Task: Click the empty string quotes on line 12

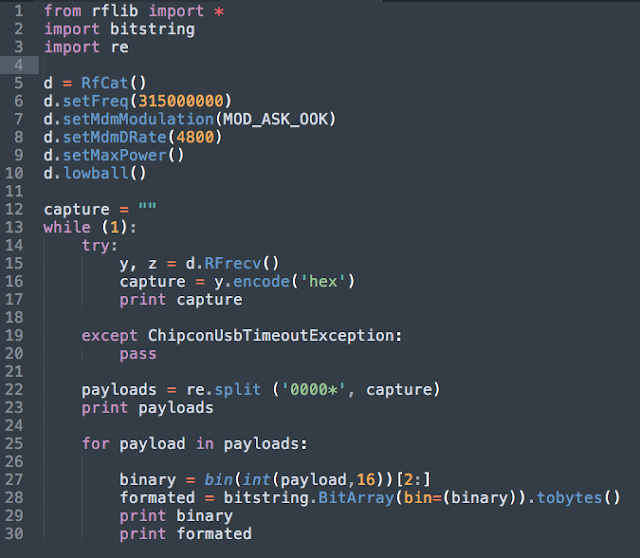Action: [x=147, y=206]
